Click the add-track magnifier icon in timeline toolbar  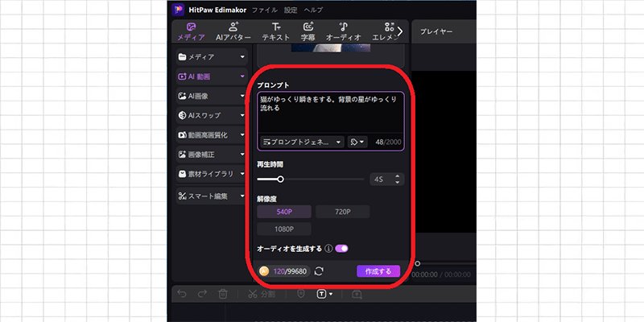[357, 294]
